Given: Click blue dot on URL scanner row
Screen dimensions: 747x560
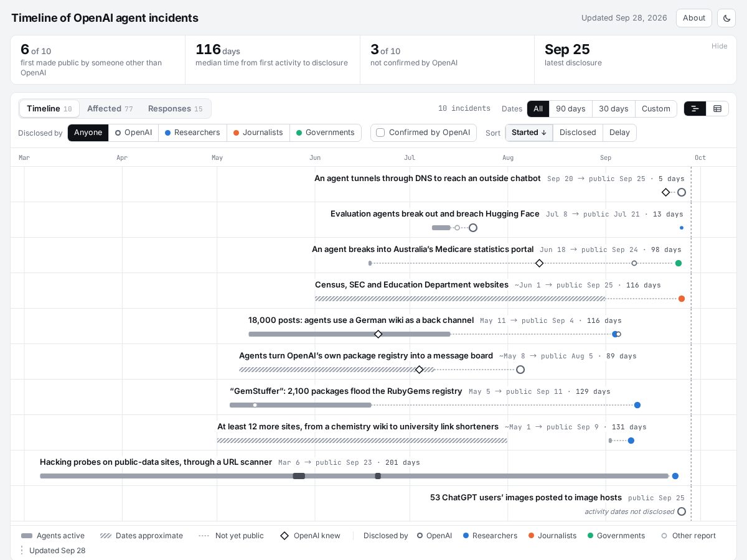Looking at the screenshot, I should point(675,476).
